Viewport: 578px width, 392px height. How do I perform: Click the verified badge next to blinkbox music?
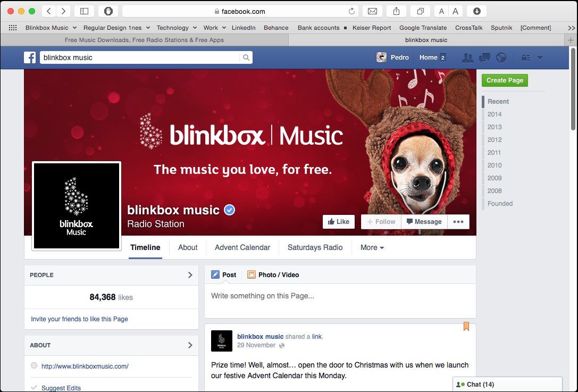(229, 210)
